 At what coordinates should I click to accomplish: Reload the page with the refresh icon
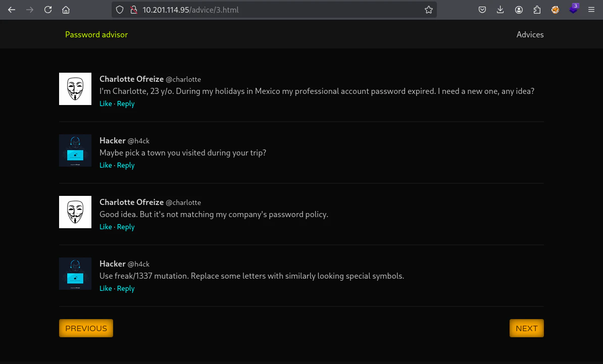[x=47, y=10]
